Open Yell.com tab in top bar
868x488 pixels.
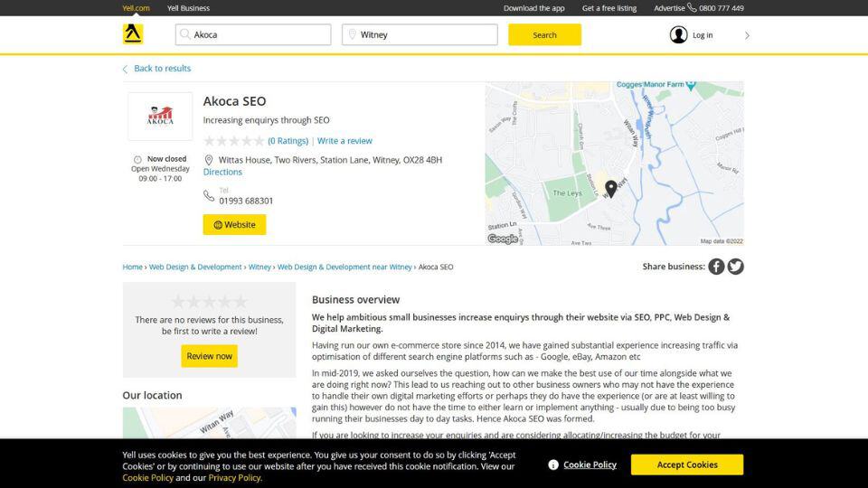136,8
